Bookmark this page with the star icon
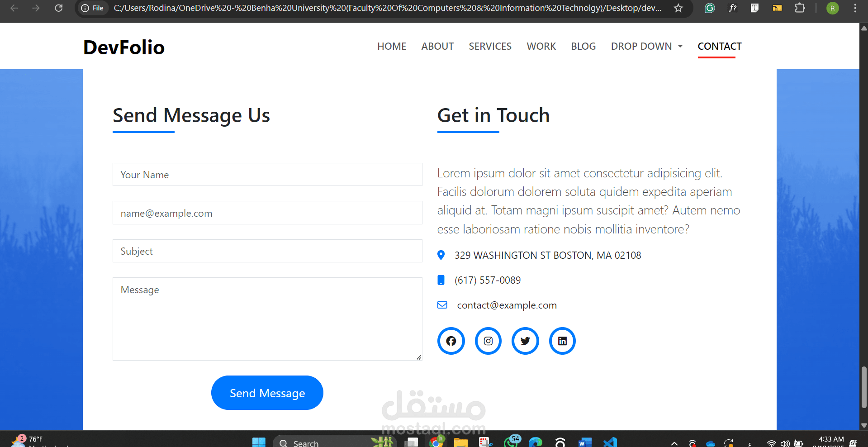Viewport: 868px width, 447px height. [678, 8]
